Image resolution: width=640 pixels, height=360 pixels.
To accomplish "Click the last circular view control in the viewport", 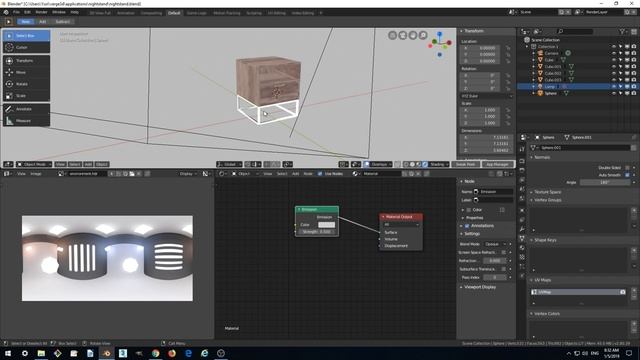I will (423, 36).
